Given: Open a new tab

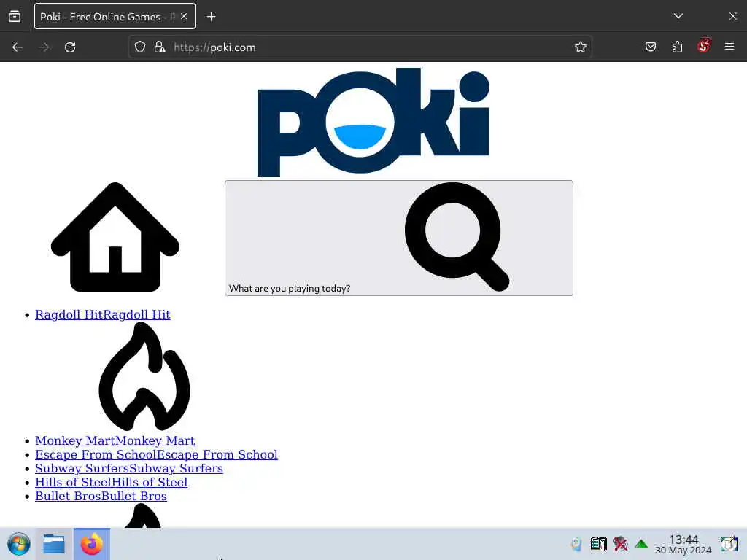Looking at the screenshot, I should pyautogui.click(x=211, y=17).
